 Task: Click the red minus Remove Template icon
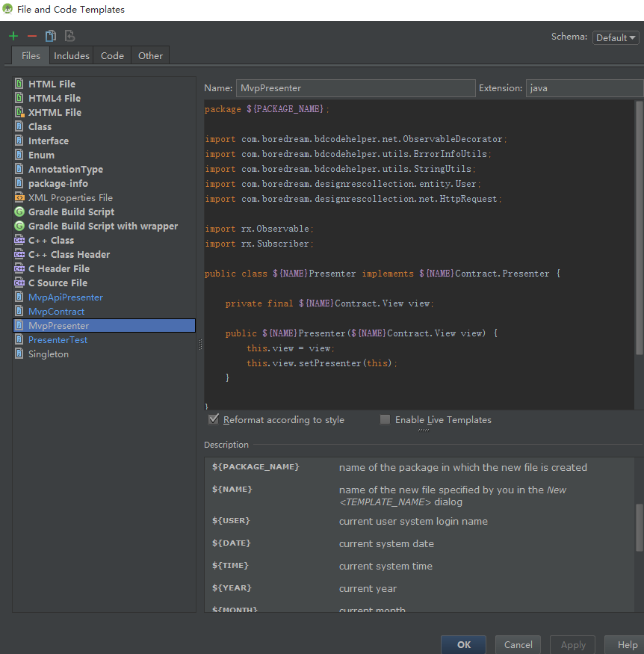31,36
